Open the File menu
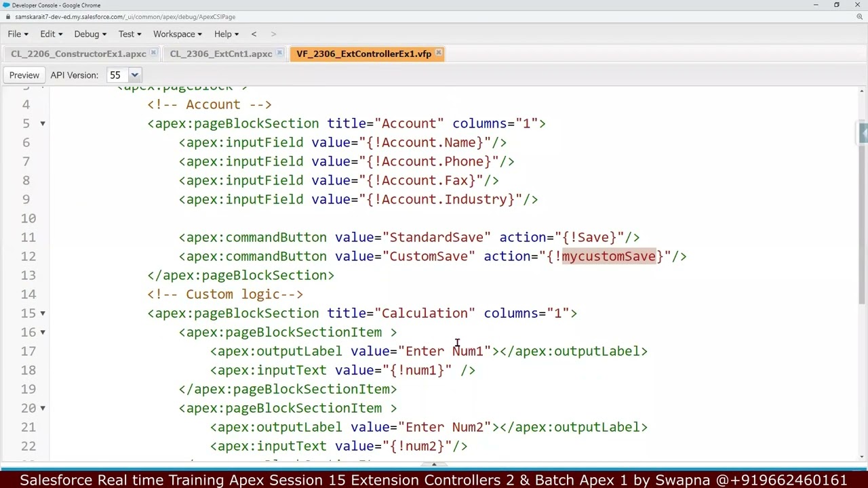This screenshot has height=488, width=868. point(18,34)
